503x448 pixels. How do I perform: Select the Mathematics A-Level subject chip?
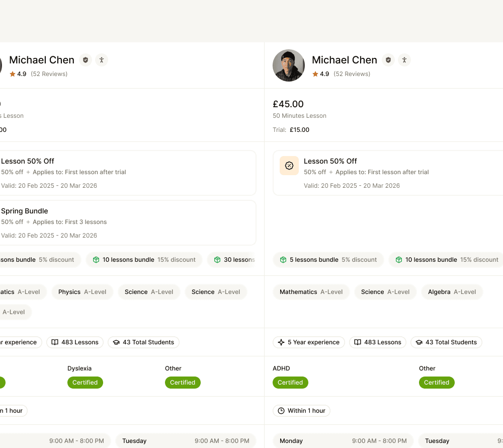(x=311, y=292)
